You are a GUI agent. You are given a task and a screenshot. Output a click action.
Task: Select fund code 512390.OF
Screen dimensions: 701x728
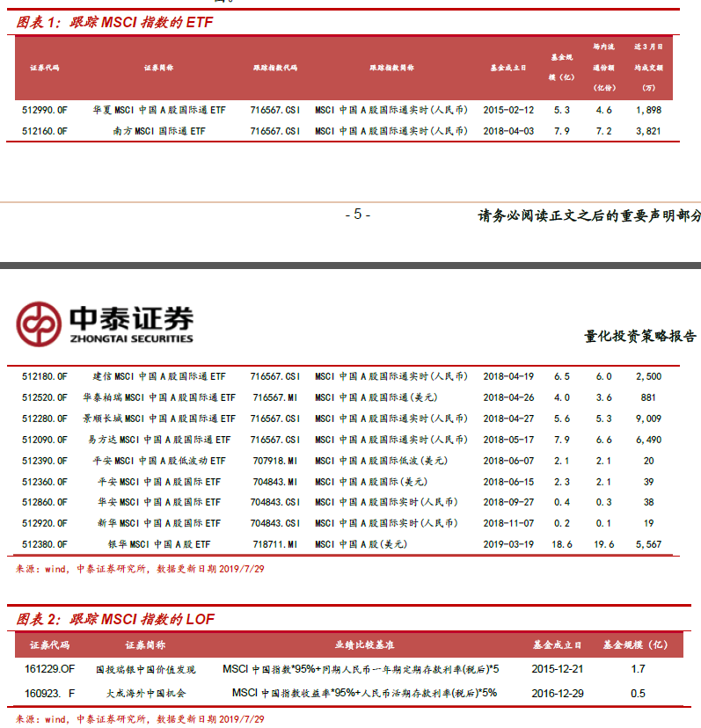pyautogui.click(x=45, y=461)
